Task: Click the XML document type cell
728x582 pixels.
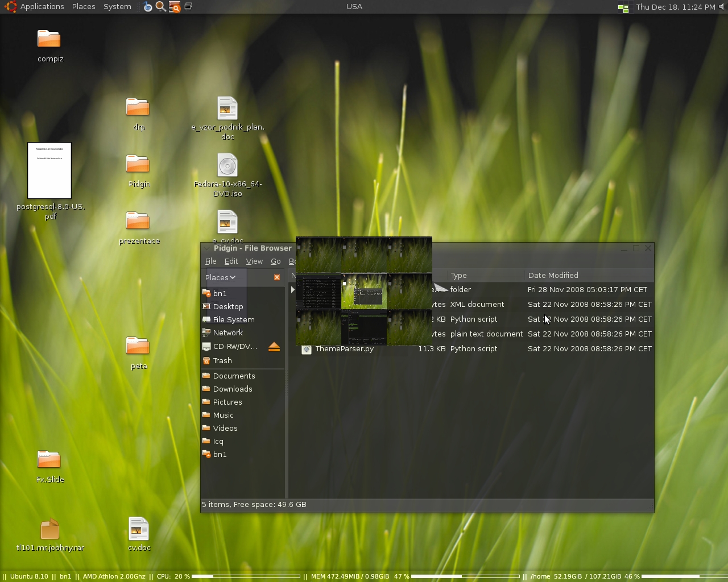Action: [477, 304]
